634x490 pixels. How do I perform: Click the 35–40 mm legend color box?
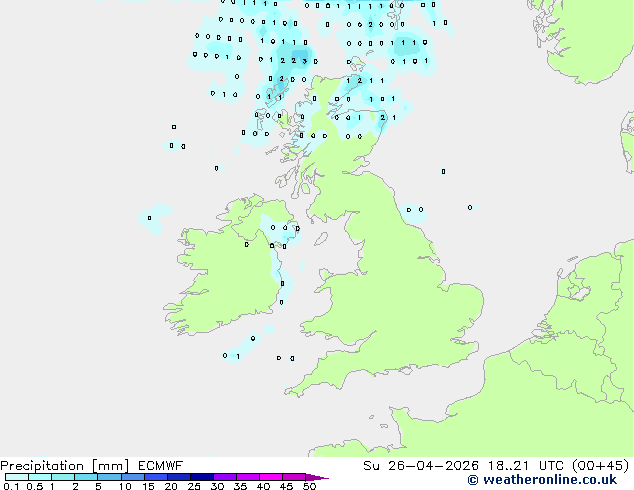point(247,477)
